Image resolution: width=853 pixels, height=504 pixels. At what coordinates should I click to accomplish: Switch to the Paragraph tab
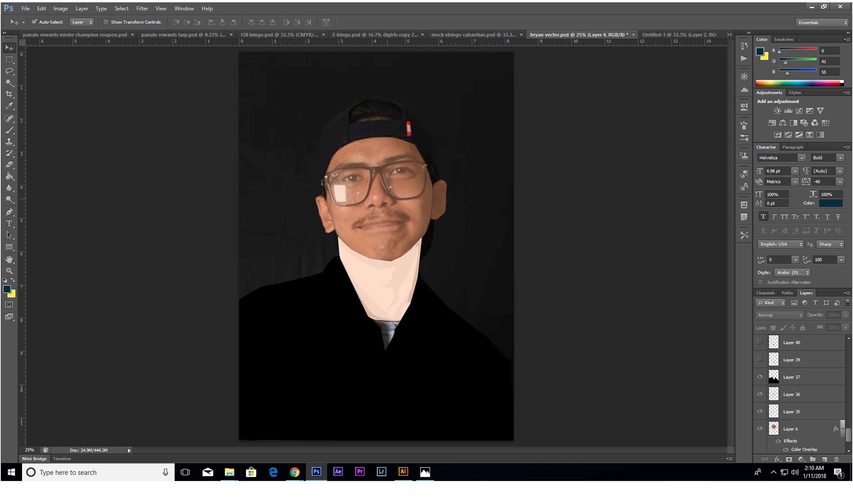(x=793, y=147)
